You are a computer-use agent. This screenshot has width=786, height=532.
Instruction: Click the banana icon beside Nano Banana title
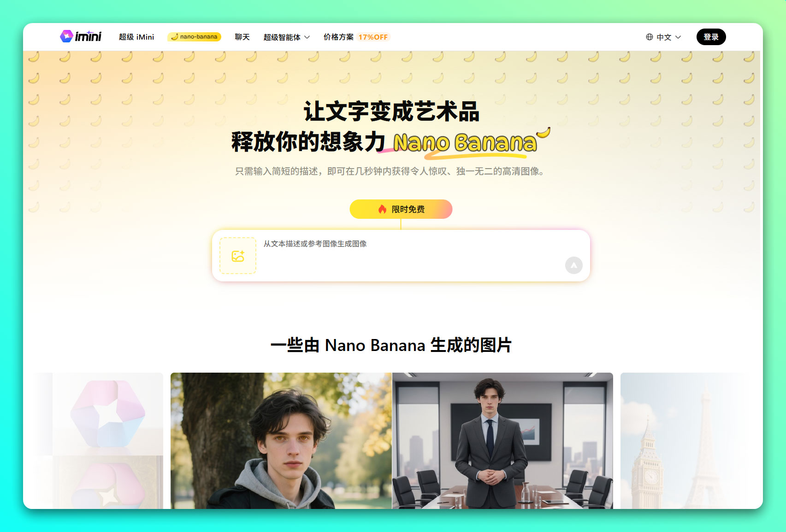(544, 132)
